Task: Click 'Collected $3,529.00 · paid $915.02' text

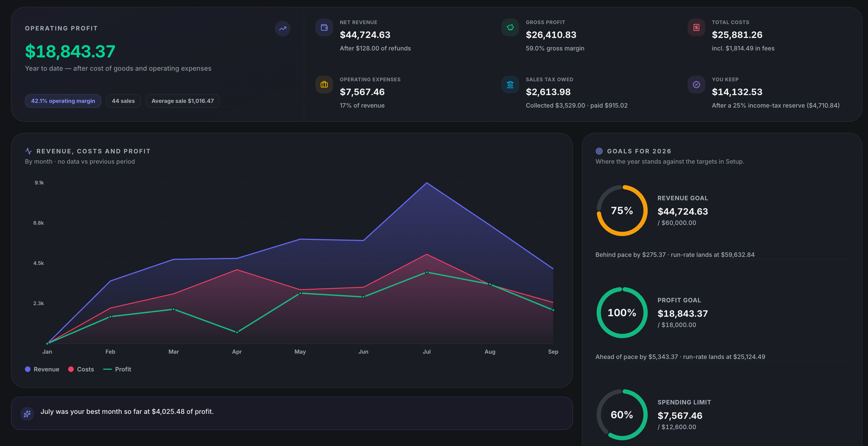Action: click(x=576, y=105)
